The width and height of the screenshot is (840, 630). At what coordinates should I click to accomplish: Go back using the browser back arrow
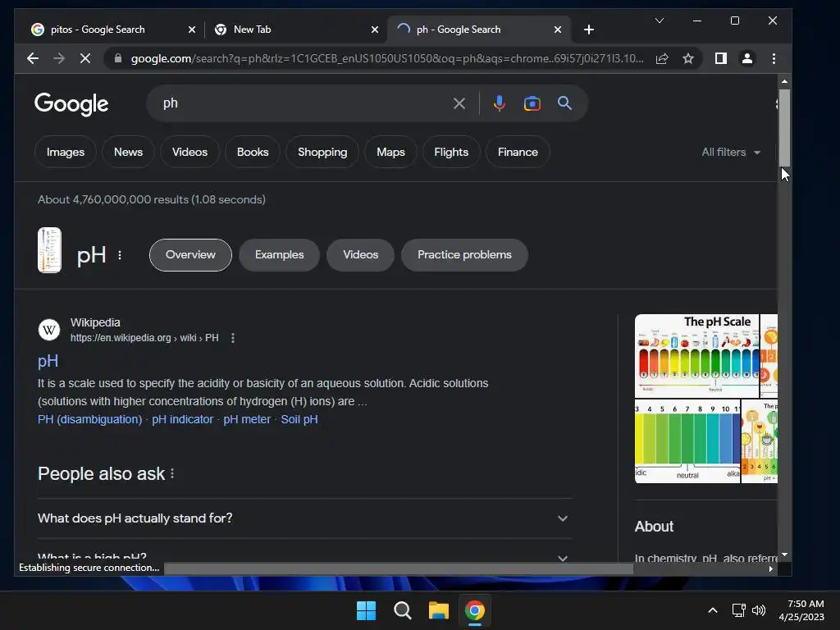[x=33, y=58]
